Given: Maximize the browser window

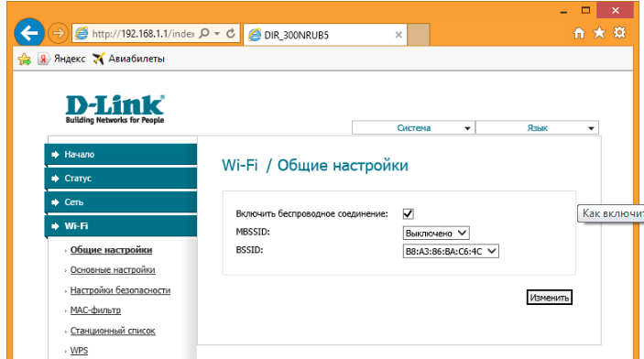Looking at the screenshot, I should click(585, 11).
